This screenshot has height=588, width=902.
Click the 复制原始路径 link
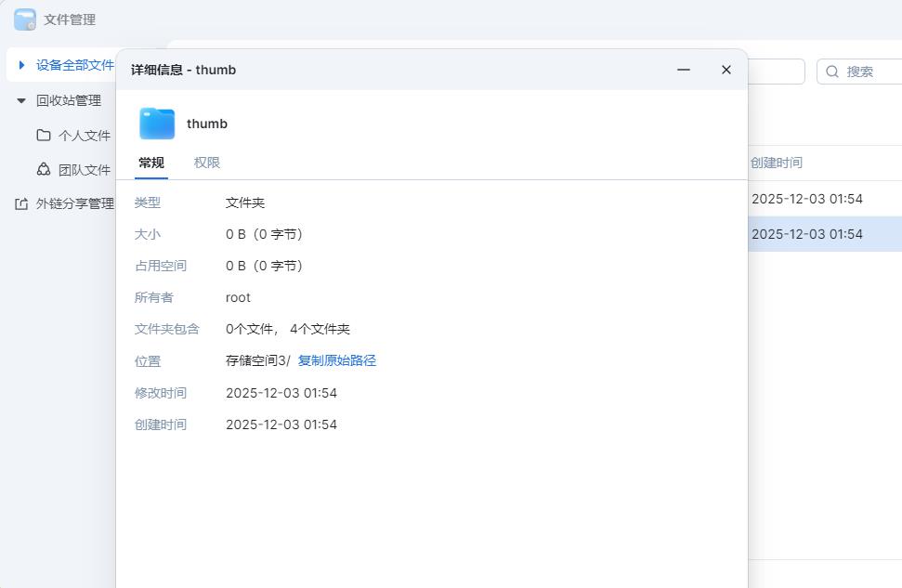click(336, 360)
